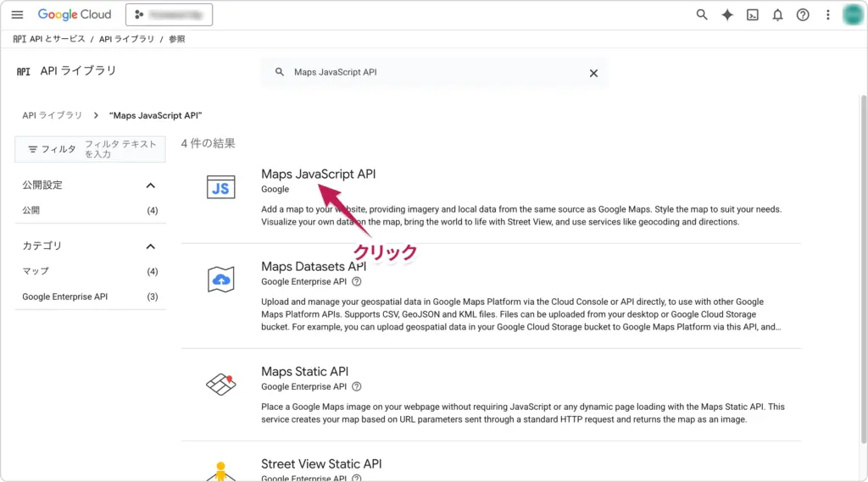Clear the search field with X

point(593,73)
